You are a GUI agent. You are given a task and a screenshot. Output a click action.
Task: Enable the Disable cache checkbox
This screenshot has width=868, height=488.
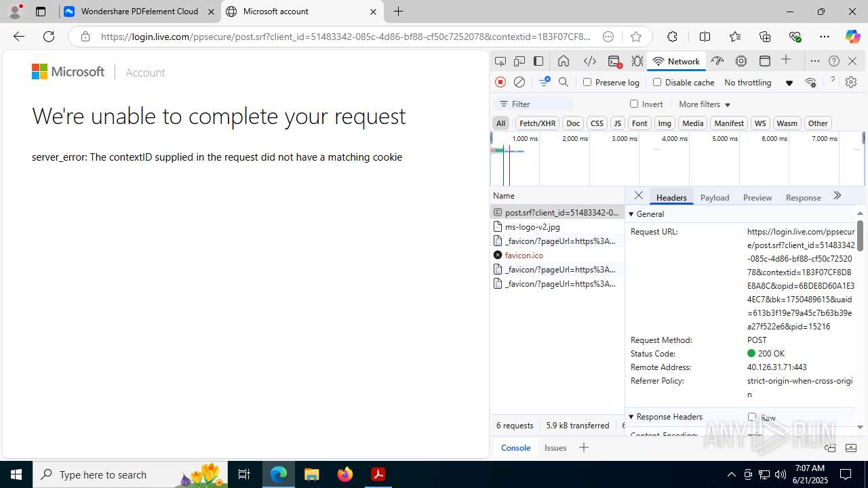[656, 82]
